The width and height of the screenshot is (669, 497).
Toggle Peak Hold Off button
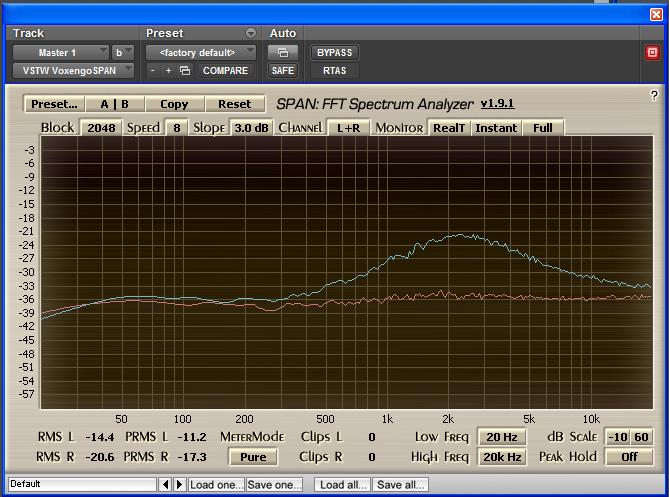click(629, 457)
